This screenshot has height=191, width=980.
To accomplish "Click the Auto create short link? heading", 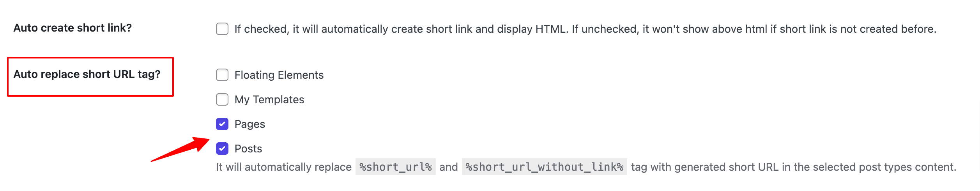I will (73, 28).
